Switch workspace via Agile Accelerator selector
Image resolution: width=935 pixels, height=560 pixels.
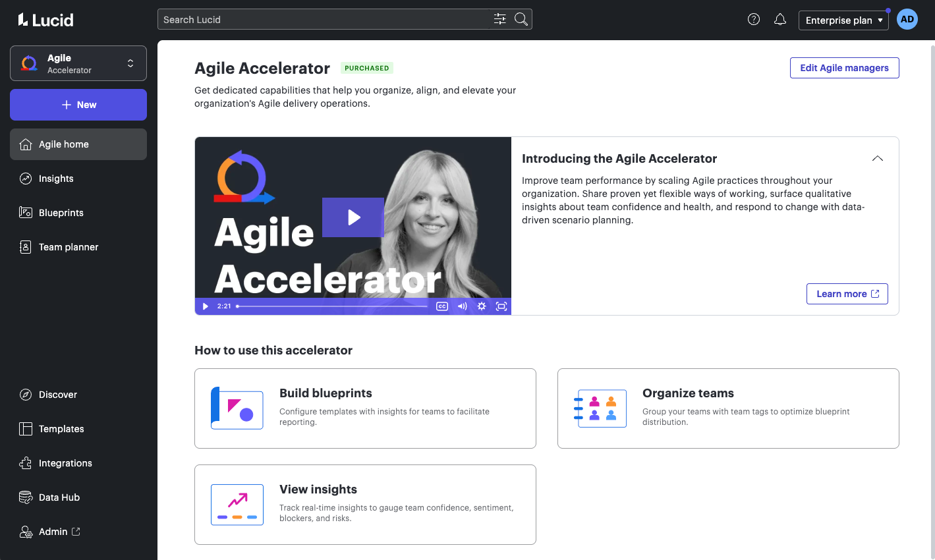point(78,63)
